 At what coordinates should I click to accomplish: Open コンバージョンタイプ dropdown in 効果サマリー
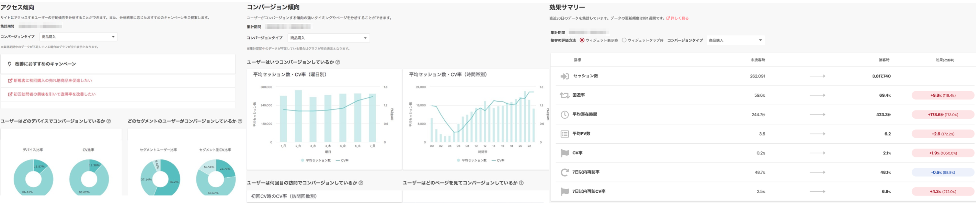[736, 40]
